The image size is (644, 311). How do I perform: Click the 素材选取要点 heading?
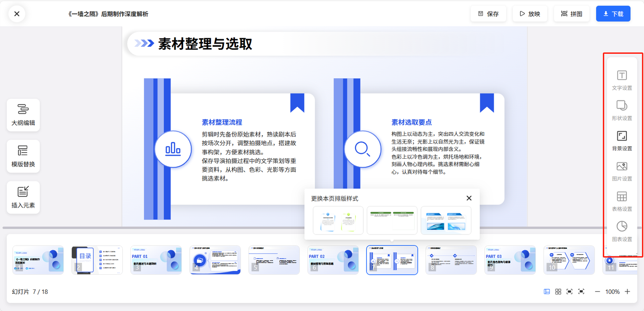coord(412,122)
